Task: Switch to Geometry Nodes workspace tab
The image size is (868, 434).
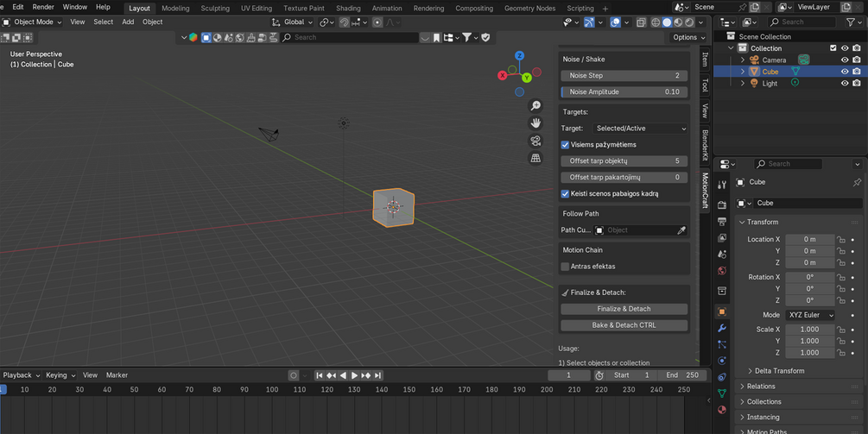Action: pyautogui.click(x=529, y=9)
